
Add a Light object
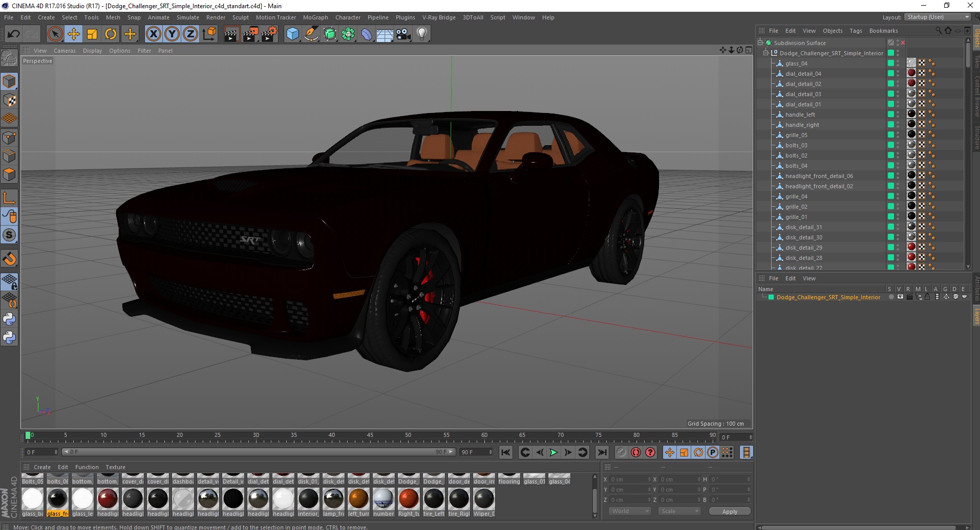pos(422,34)
